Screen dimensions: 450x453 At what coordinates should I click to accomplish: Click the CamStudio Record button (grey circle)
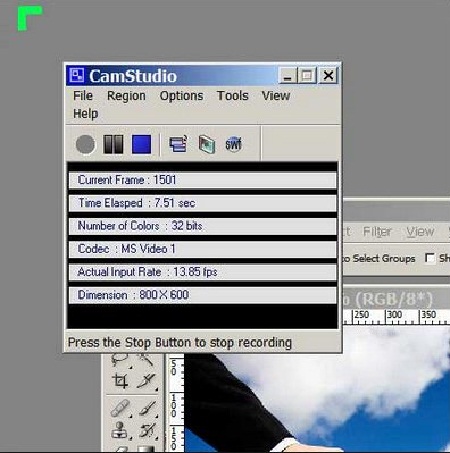(x=85, y=144)
